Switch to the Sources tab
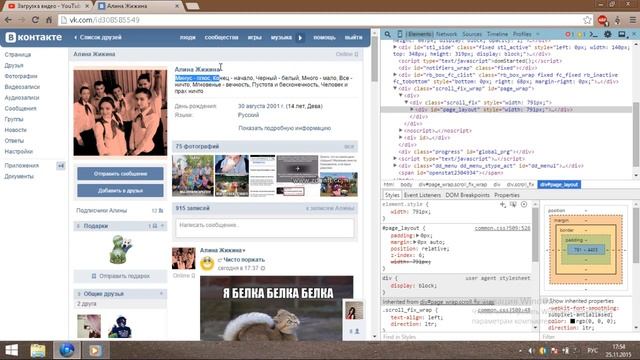 (472, 34)
